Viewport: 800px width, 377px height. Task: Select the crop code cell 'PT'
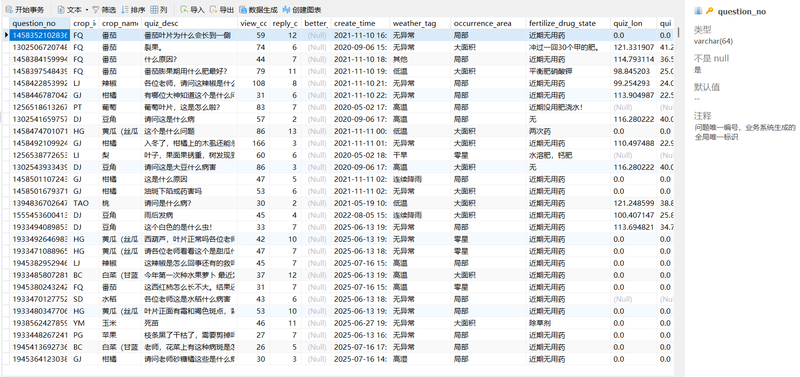[x=85, y=107]
